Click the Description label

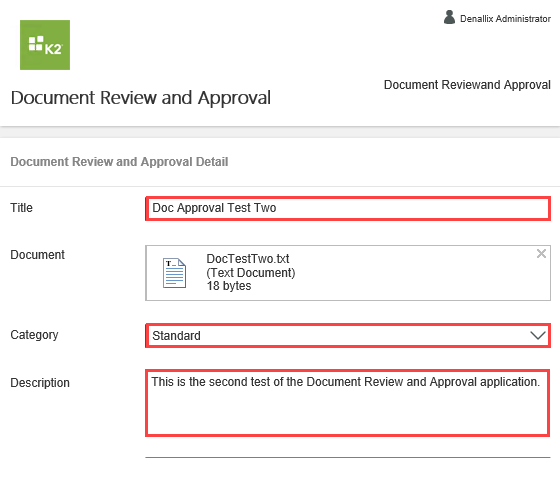tap(40, 383)
